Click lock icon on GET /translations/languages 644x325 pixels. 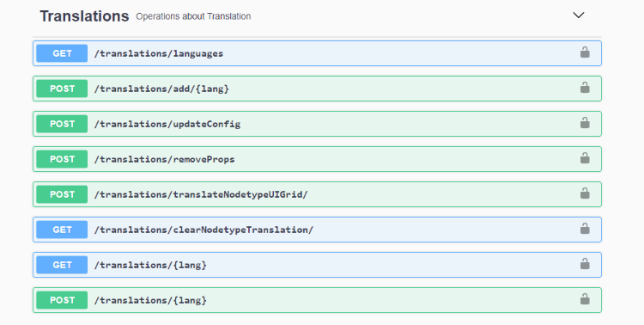[x=585, y=52]
